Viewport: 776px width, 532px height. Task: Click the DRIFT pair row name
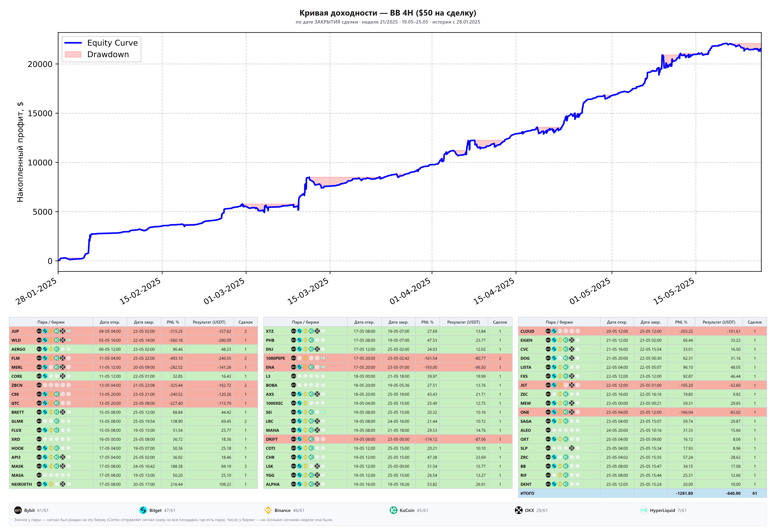[x=271, y=439]
